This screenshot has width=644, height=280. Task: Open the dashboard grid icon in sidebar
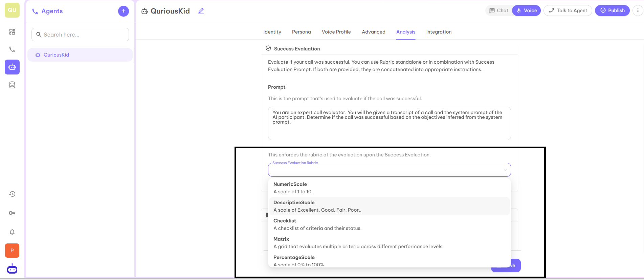12,32
